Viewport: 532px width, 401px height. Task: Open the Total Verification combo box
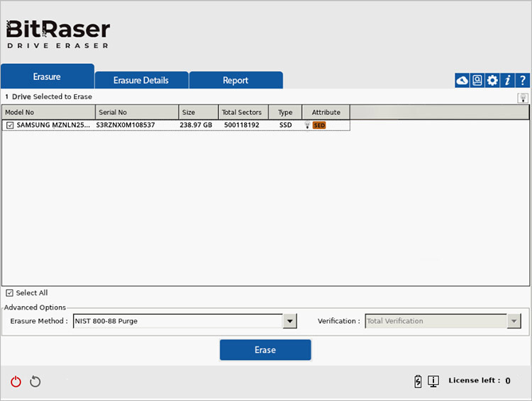443,321
